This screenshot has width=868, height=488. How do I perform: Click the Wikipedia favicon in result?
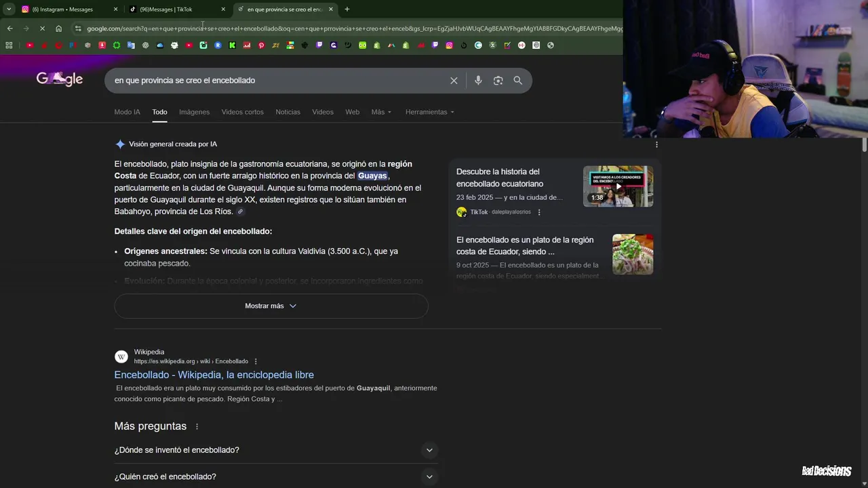tap(121, 357)
